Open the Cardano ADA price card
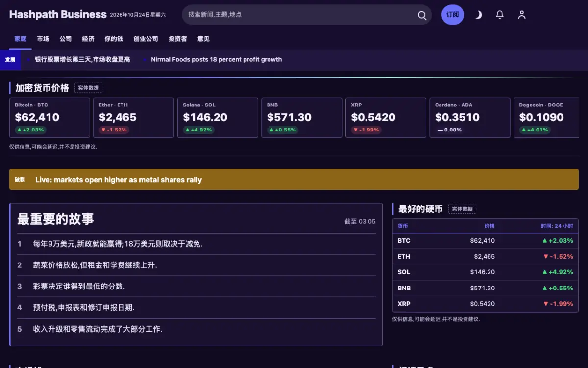Screen dimensions: 588x368 click(470, 118)
